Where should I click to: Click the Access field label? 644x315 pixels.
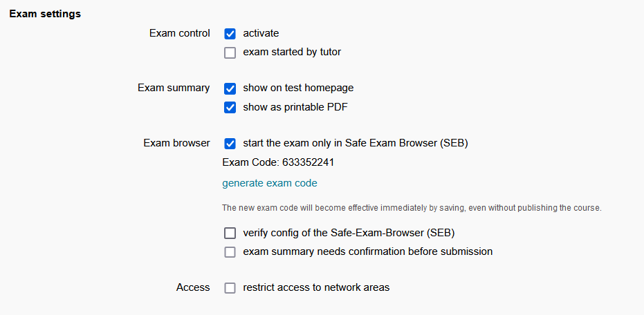point(193,287)
